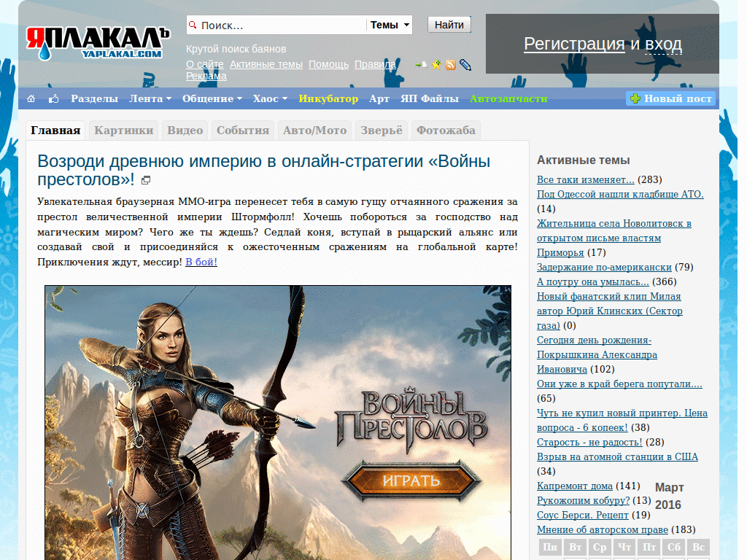Open topic Жительница села Новолитовск
747x560 pixels.
[614, 238]
